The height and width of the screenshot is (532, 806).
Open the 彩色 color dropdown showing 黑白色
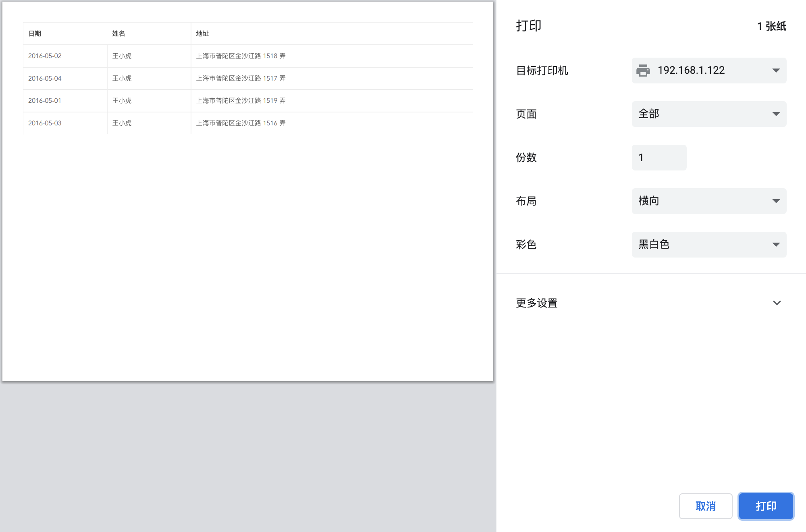click(708, 245)
